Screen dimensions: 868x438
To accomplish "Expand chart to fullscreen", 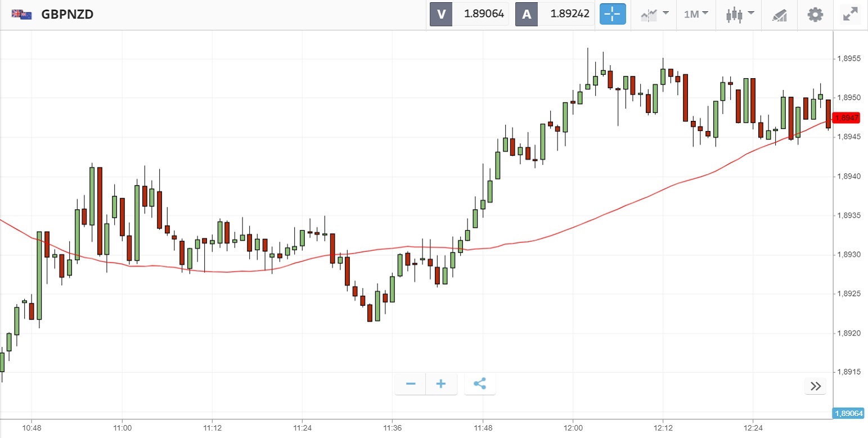I will click(x=849, y=14).
